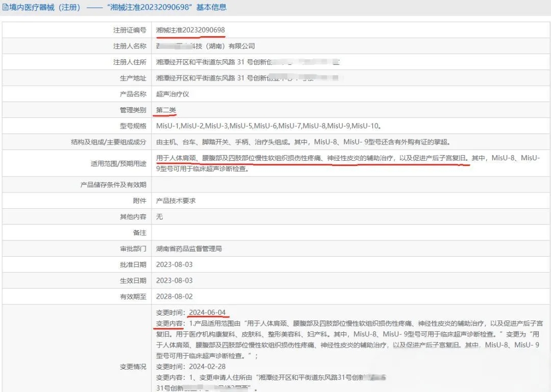551x392 pixels.
Task: Select the registration number 湘械注准20232090698 value
Action: [190, 30]
